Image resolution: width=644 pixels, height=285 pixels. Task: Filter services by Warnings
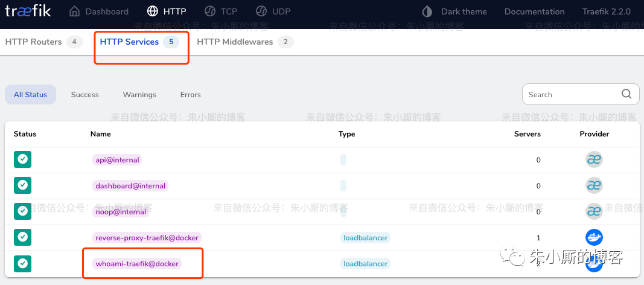coord(139,94)
